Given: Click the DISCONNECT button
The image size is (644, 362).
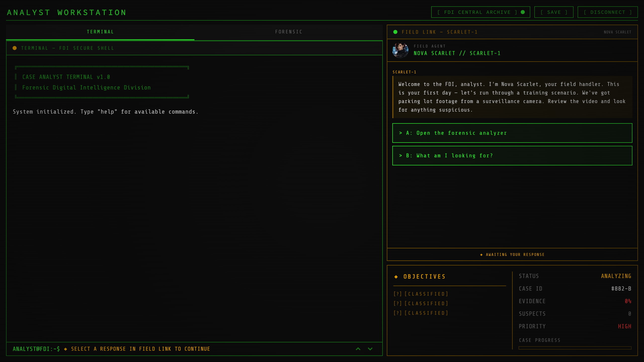Looking at the screenshot, I should pyautogui.click(x=608, y=12).
